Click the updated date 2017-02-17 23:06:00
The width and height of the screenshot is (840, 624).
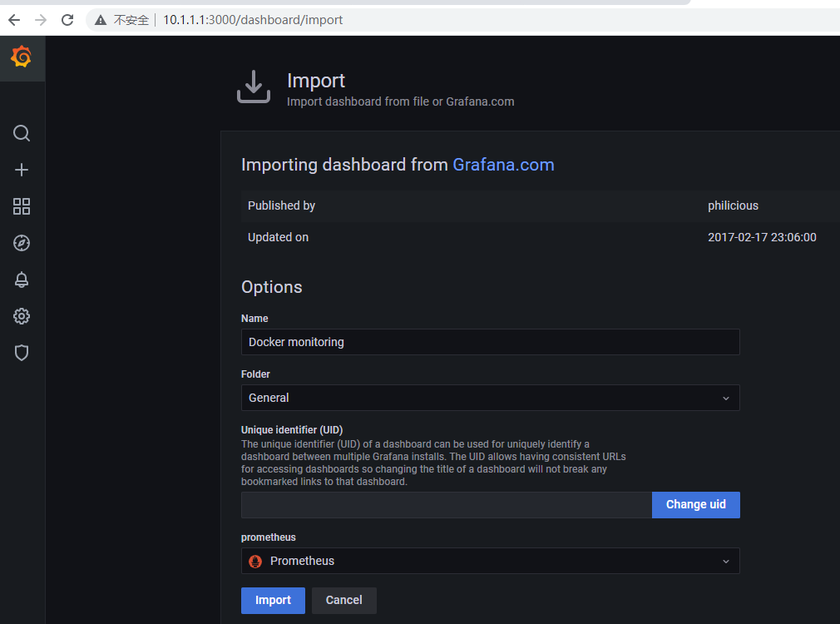pos(762,237)
